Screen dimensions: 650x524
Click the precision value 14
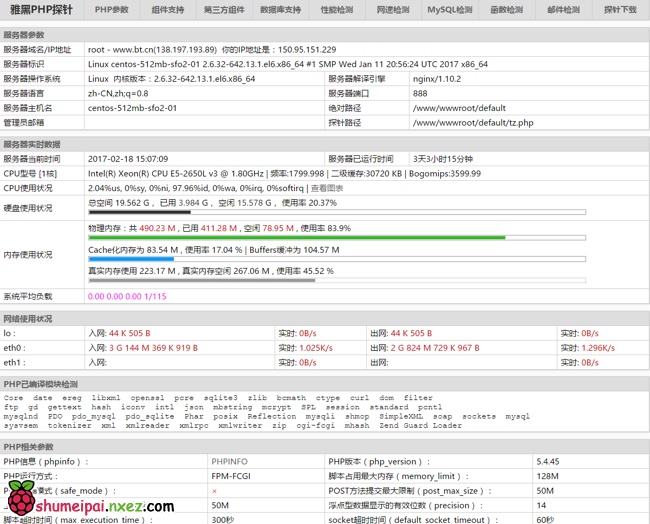[x=541, y=505]
